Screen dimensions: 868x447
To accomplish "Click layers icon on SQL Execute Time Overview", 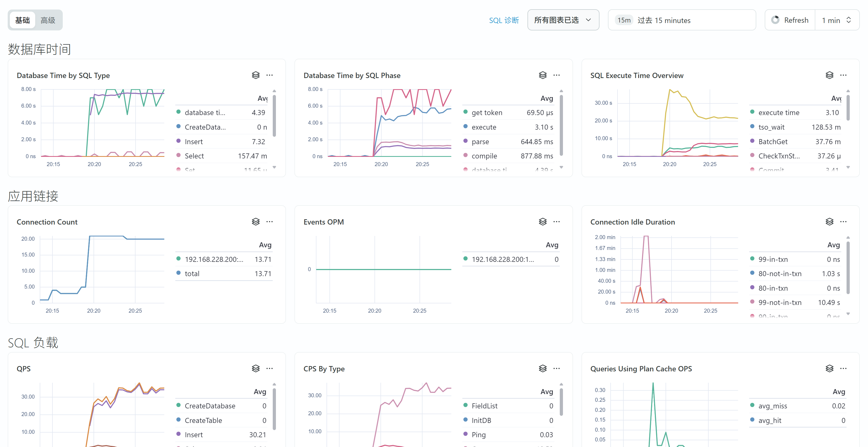I will (x=829, y=75).
